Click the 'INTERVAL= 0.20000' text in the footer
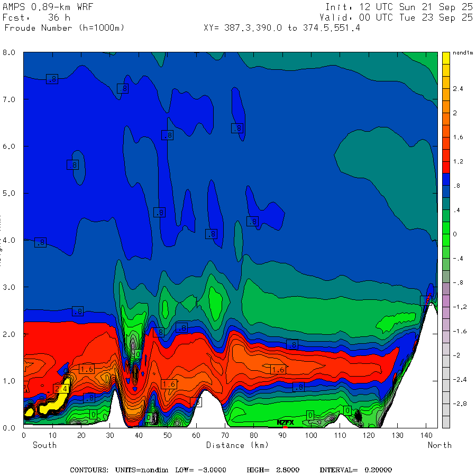 pos(357,470)
